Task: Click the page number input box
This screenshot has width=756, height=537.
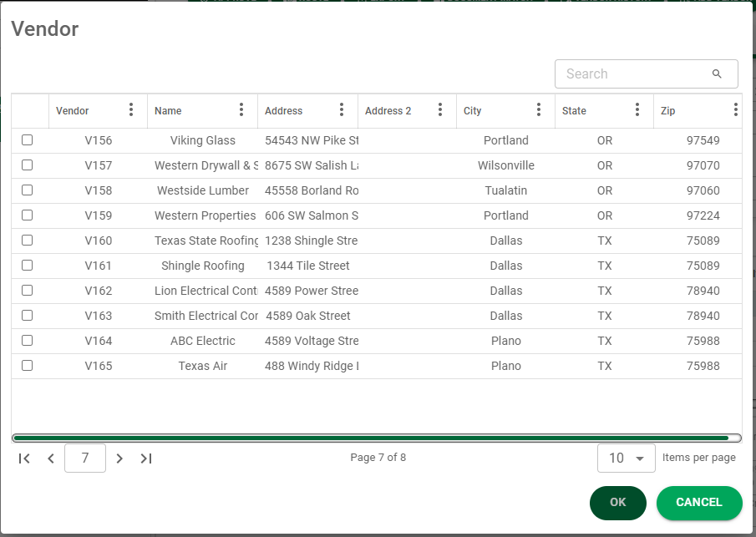Action: tap(85, 458)
